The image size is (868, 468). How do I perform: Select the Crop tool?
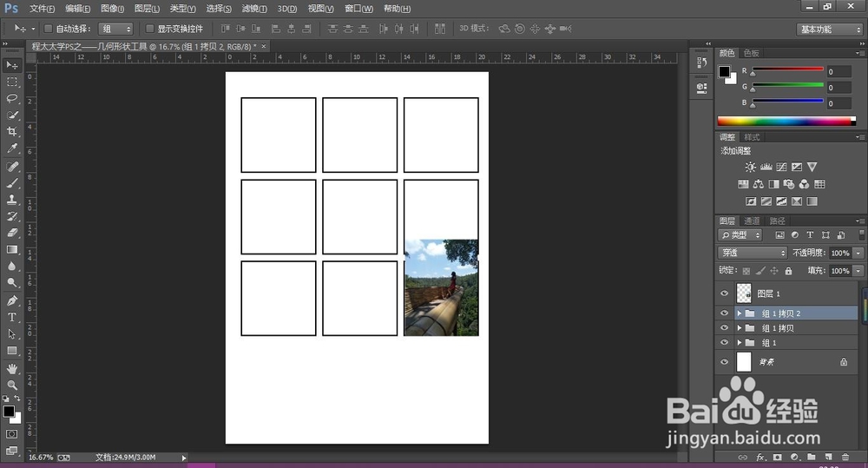(x=11, y=132)
